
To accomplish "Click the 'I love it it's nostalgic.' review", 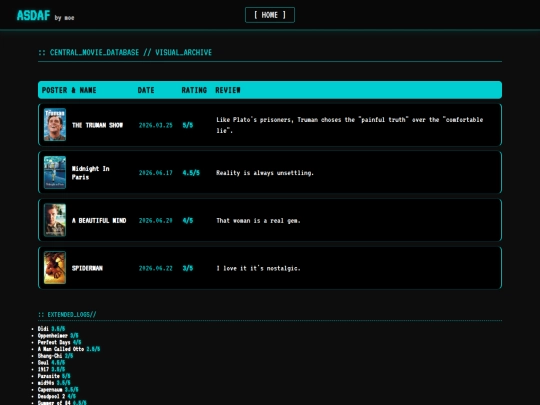I will click(258, 268).
